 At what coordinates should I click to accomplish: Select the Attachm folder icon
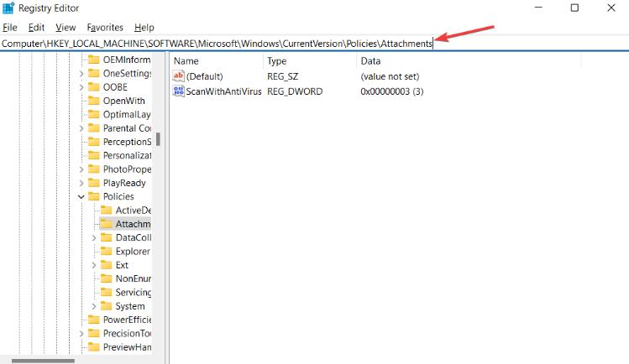107,224
